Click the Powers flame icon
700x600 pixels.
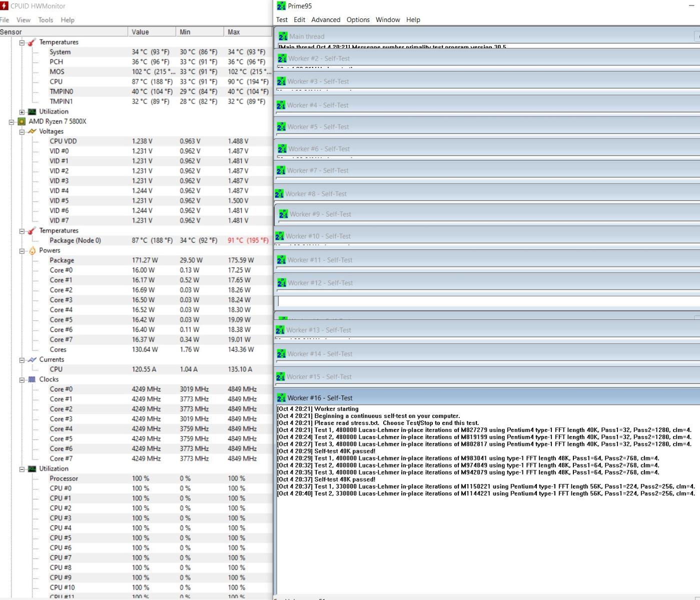(x=32, y=250)
